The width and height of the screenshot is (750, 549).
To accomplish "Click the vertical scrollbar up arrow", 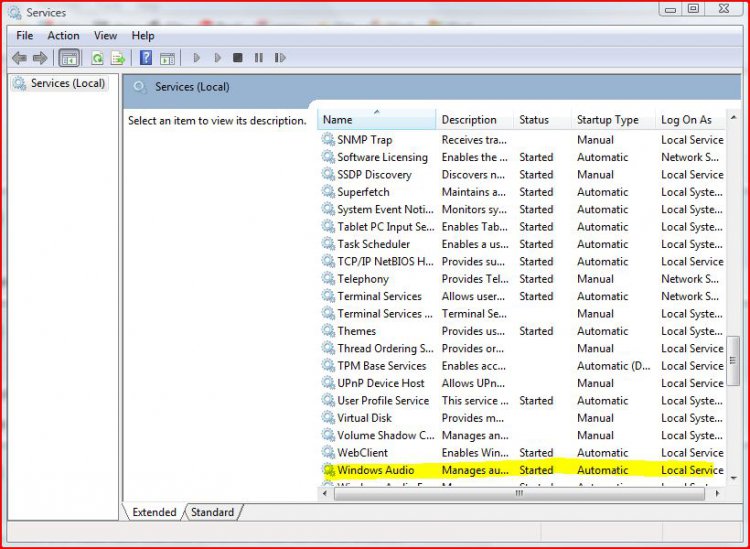I will [733, 117].
